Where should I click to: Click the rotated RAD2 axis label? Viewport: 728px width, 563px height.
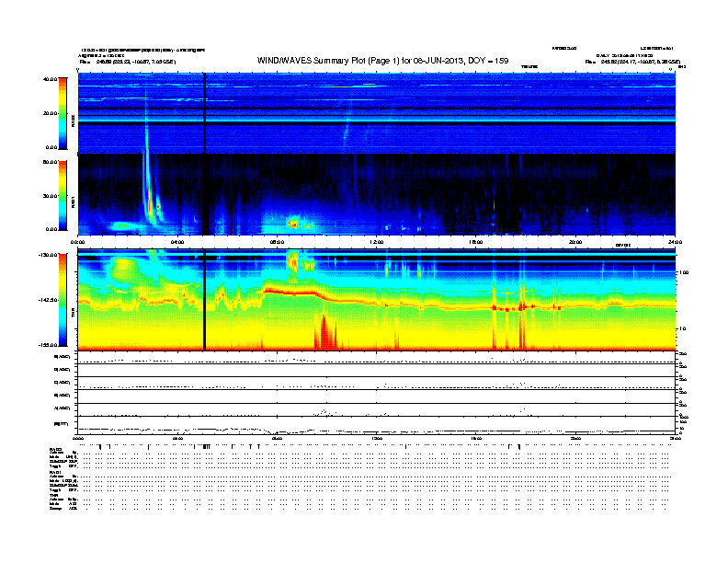point(73,121)
